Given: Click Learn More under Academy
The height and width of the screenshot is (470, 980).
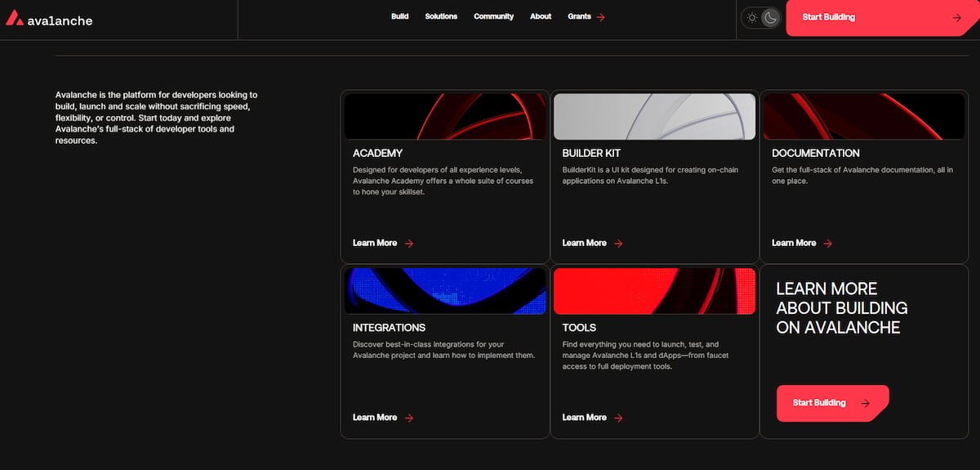Looking at the screenshot, I should point(375,243).
